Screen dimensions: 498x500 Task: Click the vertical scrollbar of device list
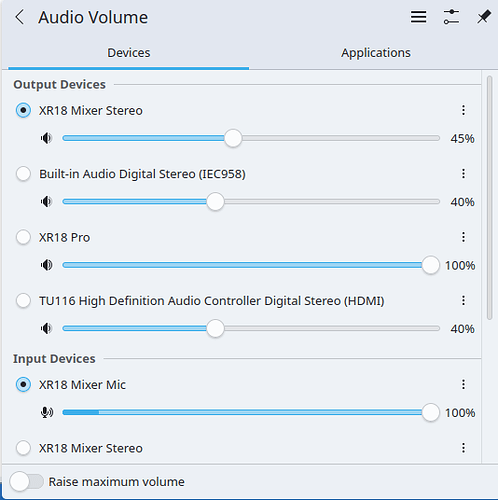point(489,198)
